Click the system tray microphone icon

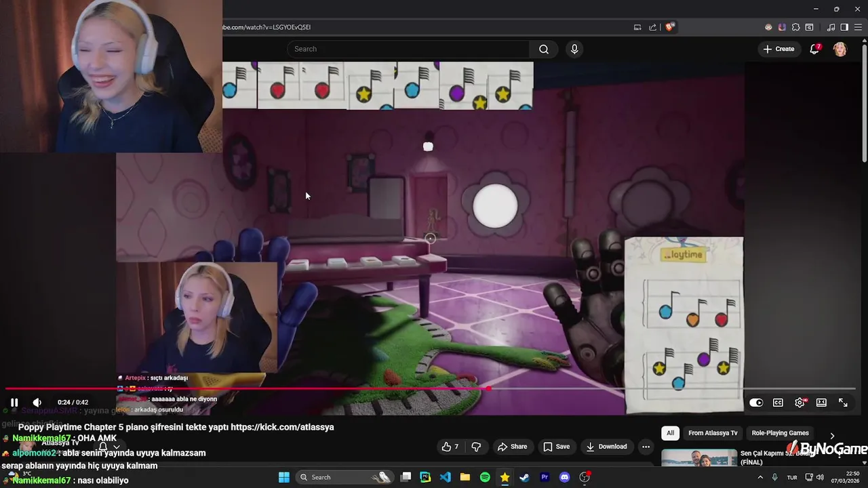(774, 477)
